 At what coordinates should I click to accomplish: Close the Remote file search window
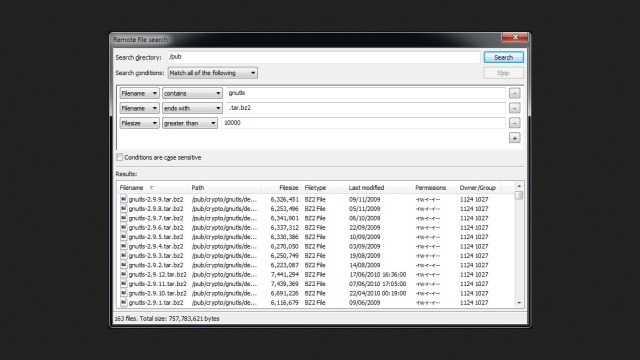click(515, 37)
